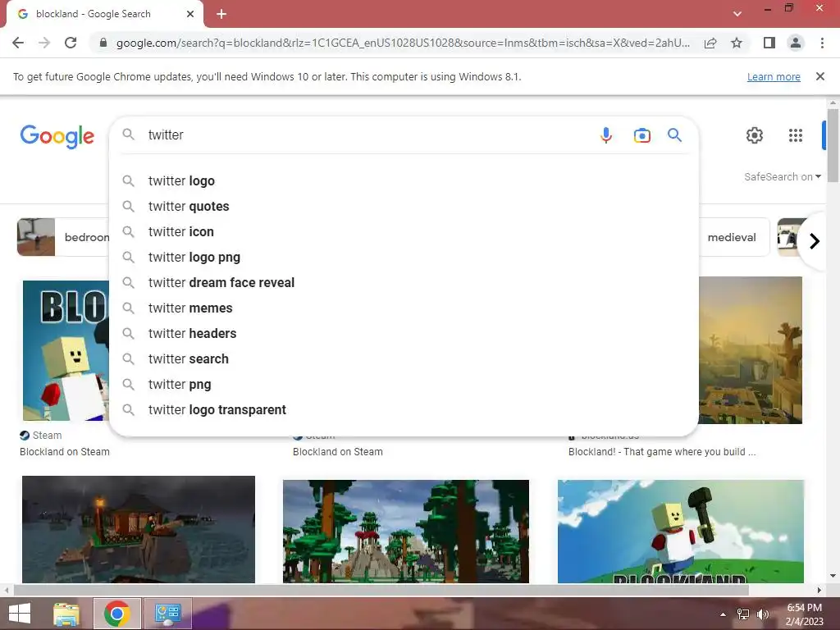Image resolution: width=840 pixels, height=630 pixels.
Task: Open Chrome three-dot menu
Action: [822, 43]
